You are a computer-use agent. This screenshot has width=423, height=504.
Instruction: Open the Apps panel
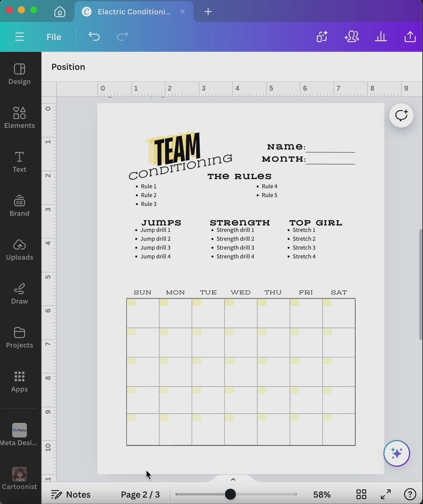click(x=20, y=382)
